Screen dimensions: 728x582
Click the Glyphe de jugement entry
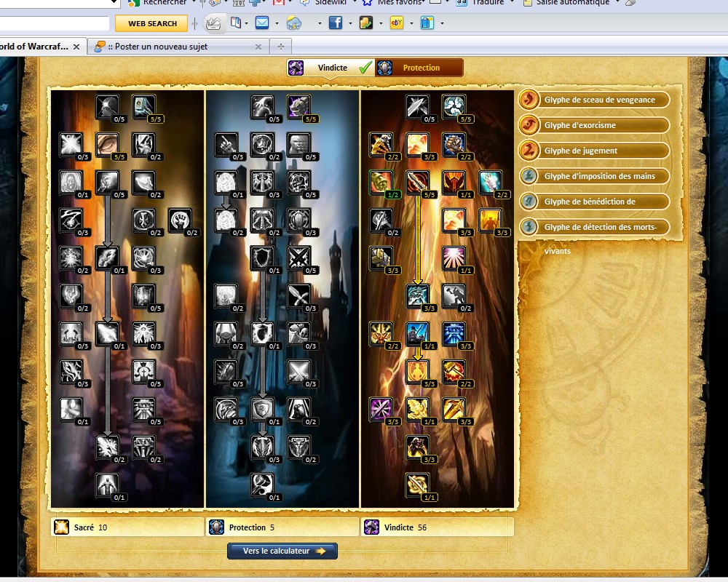(594, 151)
